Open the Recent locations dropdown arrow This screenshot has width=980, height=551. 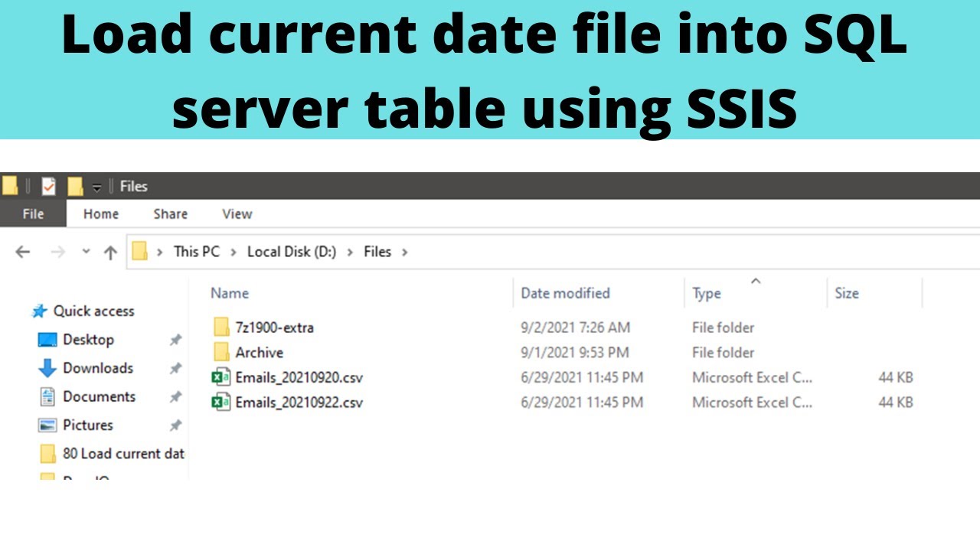click(86, 252)
